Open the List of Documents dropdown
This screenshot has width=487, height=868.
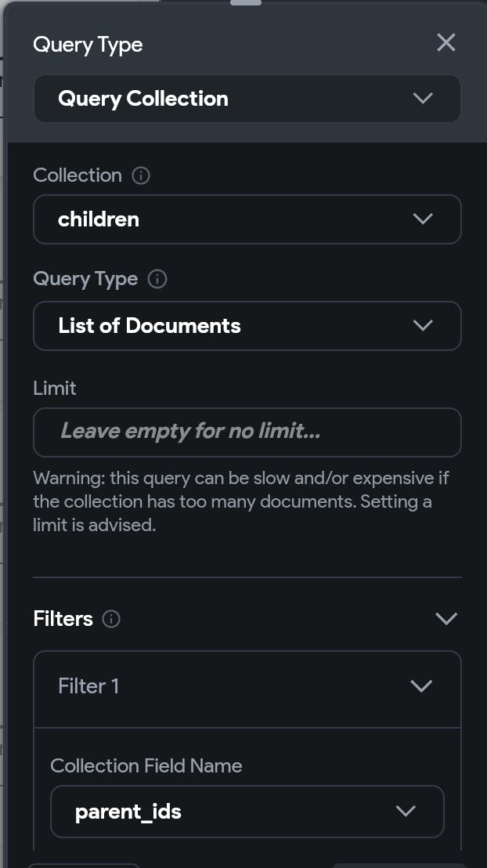point(247,326)
